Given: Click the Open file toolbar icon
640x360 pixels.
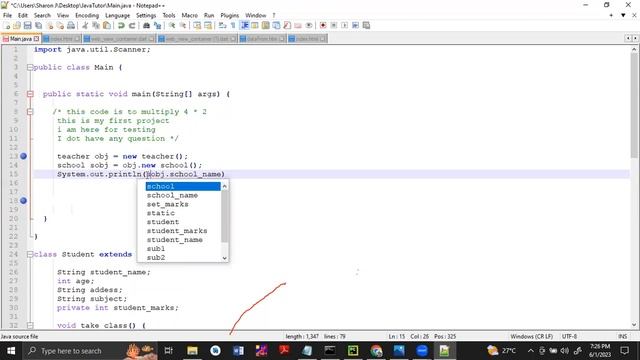Looking at the screenshot, I should tap(17, 25).
